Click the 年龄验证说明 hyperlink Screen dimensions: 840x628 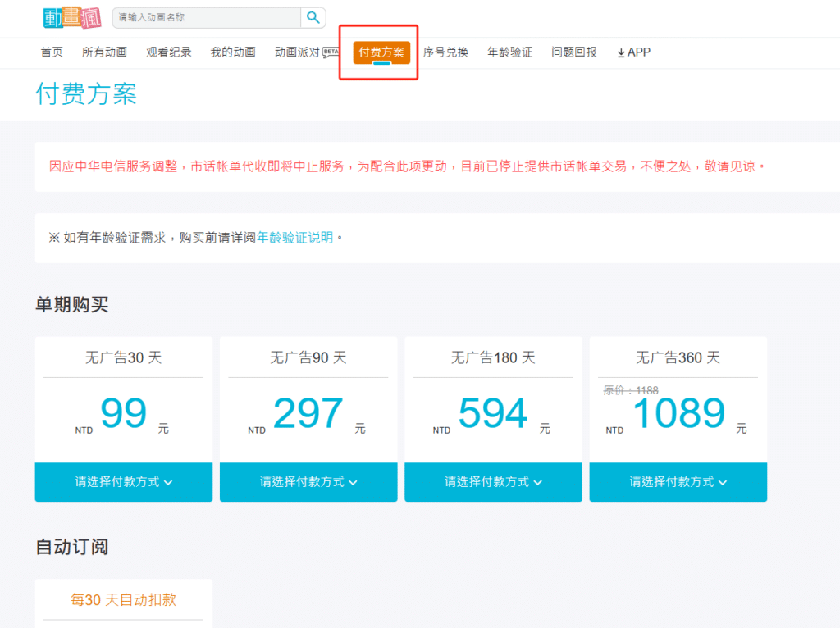point(294,238)
